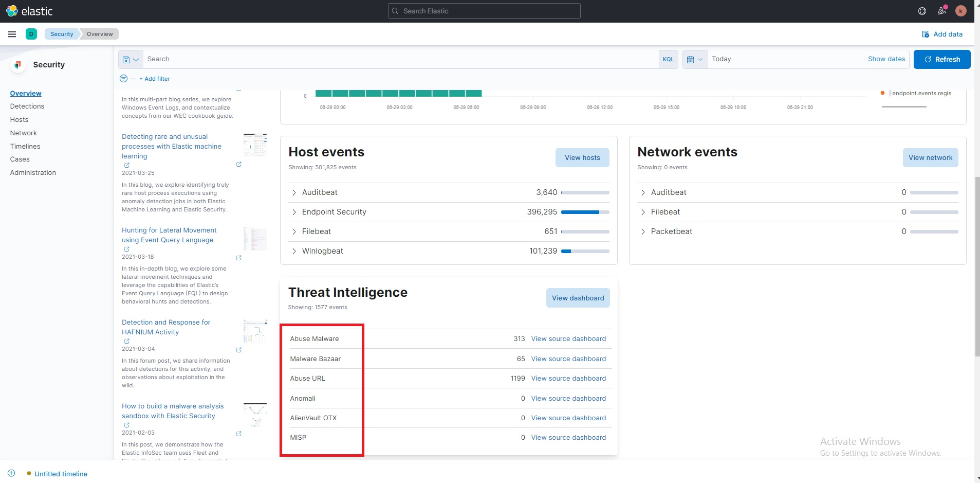Open the saved query dropdown
980x483 pixels.
tap(131, 59)
